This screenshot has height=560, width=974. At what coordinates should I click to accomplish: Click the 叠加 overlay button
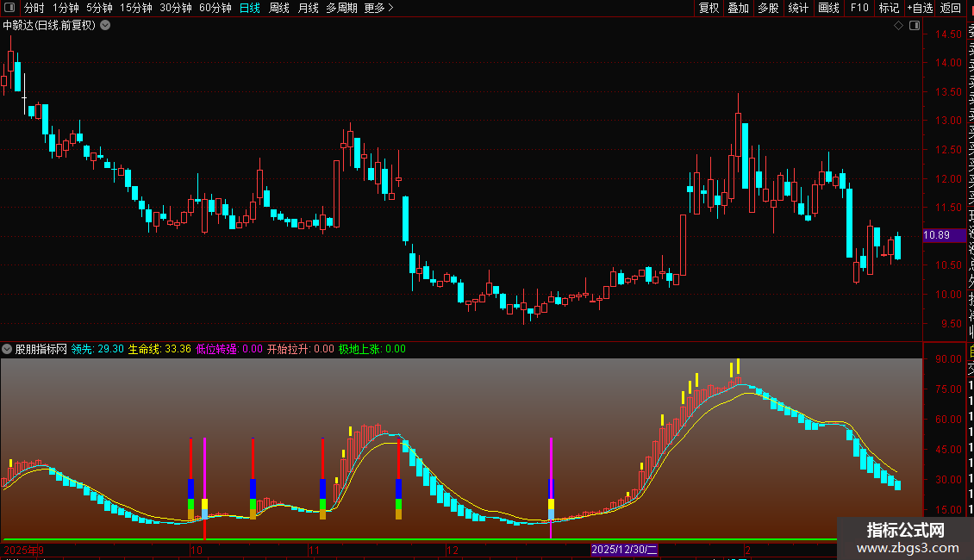point(739,8)
